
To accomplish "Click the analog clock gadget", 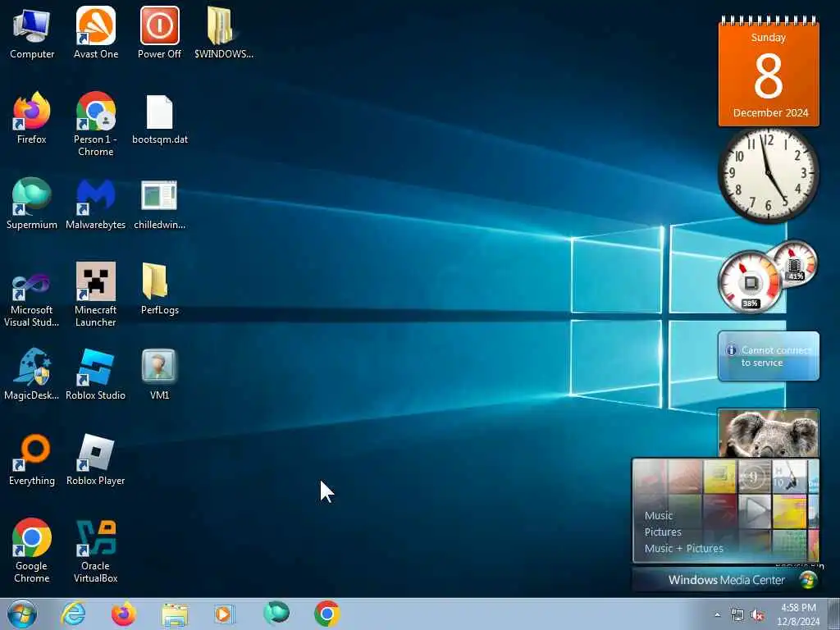I will 768,174.
